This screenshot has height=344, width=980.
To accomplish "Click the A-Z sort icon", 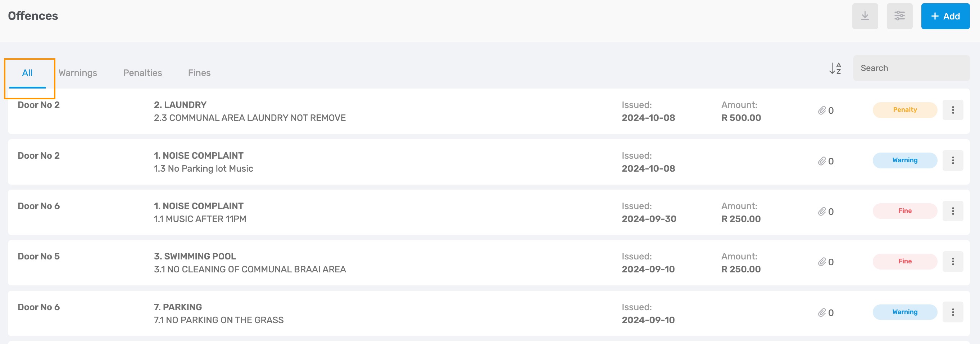I will click(835, 68).
